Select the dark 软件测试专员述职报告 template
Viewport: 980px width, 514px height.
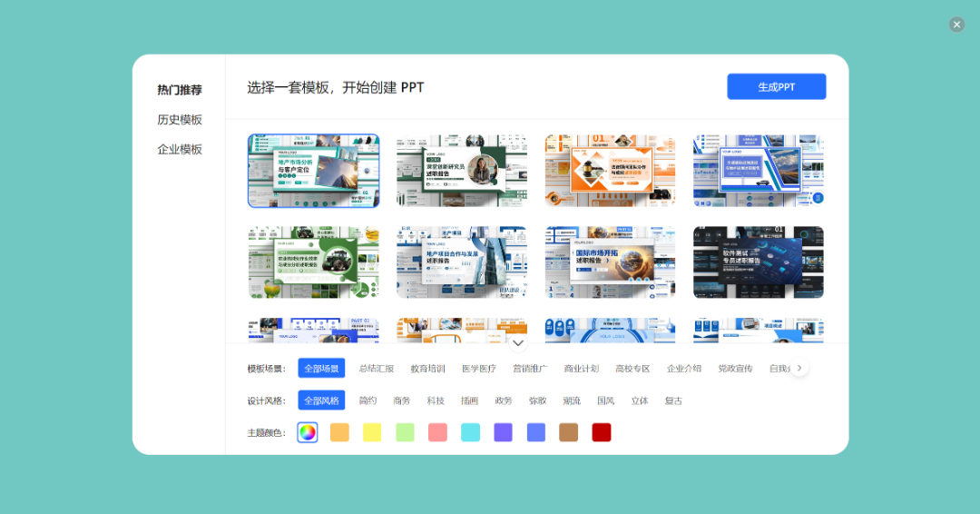click(x=758, y=262)
